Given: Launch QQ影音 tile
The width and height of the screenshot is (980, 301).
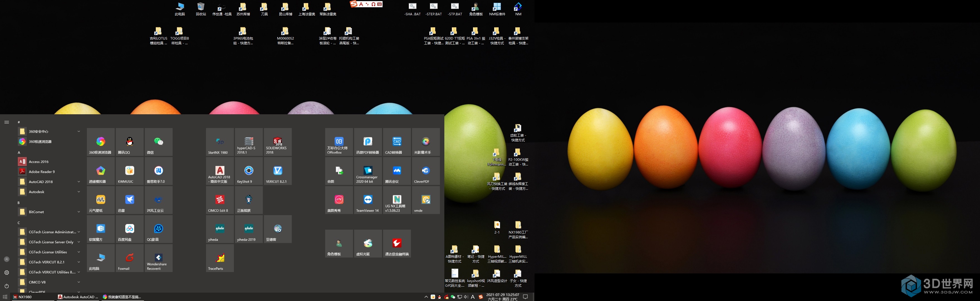Looking at the screenshot, I should [x=159, y=229].
